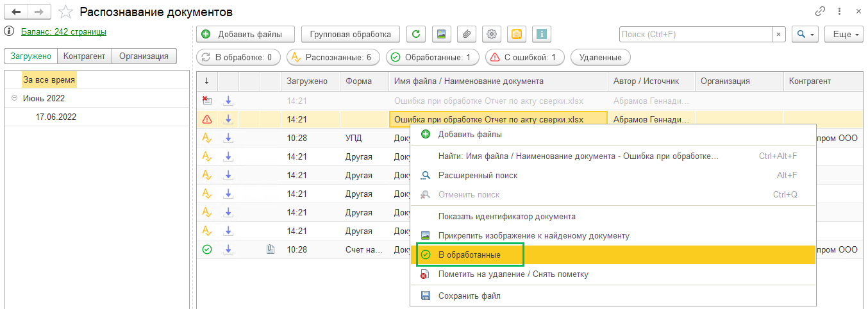This screenshot has width=868, height=309.
Task: Add page to favorites with star icon
Action: [65, 12]
